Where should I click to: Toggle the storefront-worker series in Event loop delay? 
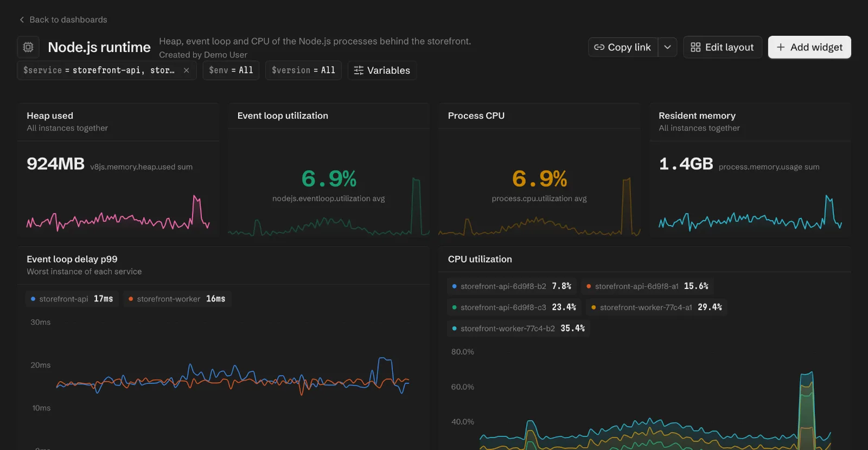[x=177, y=299]
